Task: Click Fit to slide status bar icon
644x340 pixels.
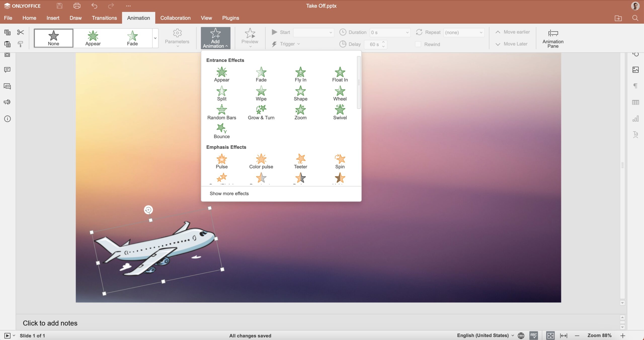Action: pos(550,335)
